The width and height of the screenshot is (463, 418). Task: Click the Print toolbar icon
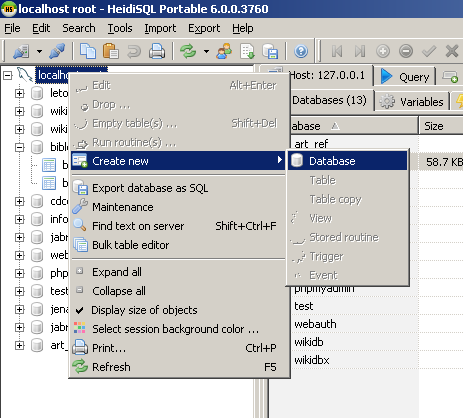[157, 51]
